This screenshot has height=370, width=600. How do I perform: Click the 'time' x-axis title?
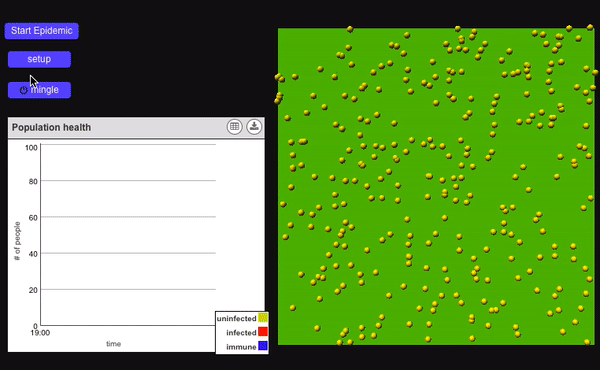[114, 344]
